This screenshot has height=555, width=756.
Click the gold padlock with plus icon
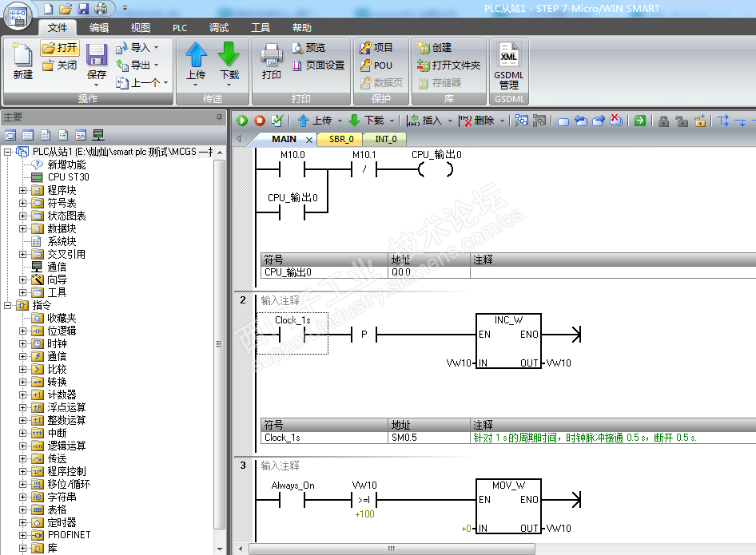tap(699, 121)
